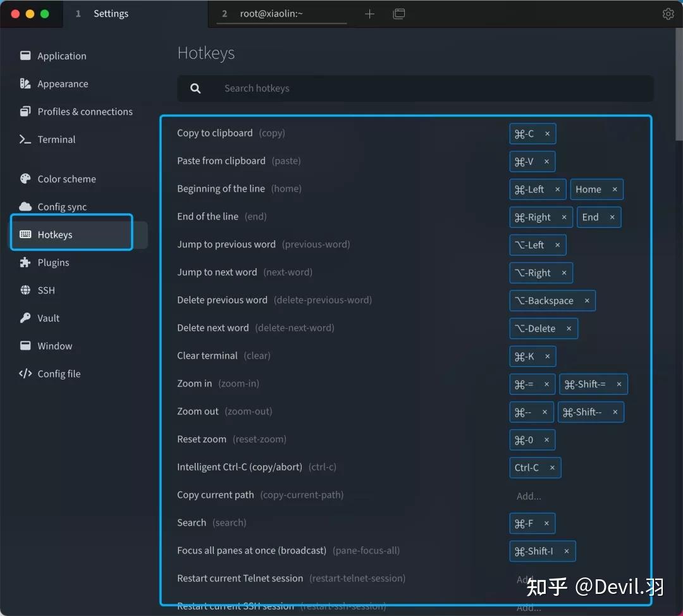Open the Terminal settings section
The image size is (683, 616).
(x=56, y=139)
